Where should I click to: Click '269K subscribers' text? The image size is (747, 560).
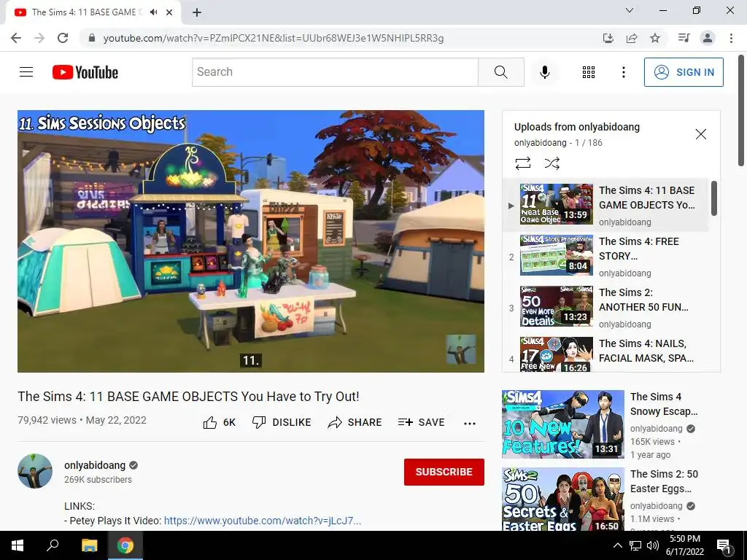[98, 480]
